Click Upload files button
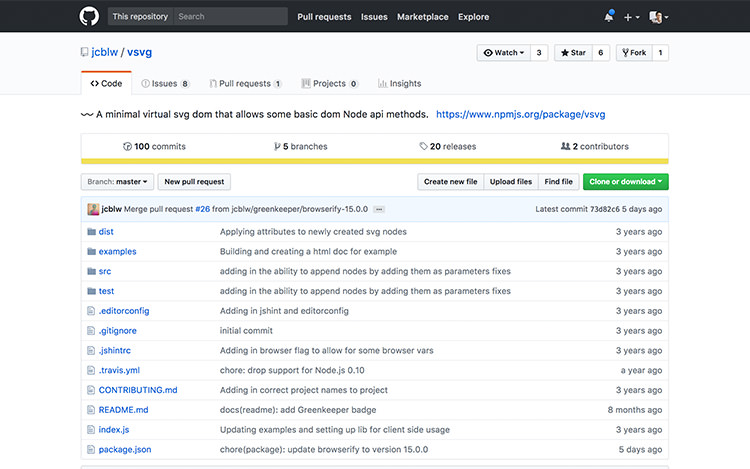This screenshot has height=469, width=750. click(511, 182)
